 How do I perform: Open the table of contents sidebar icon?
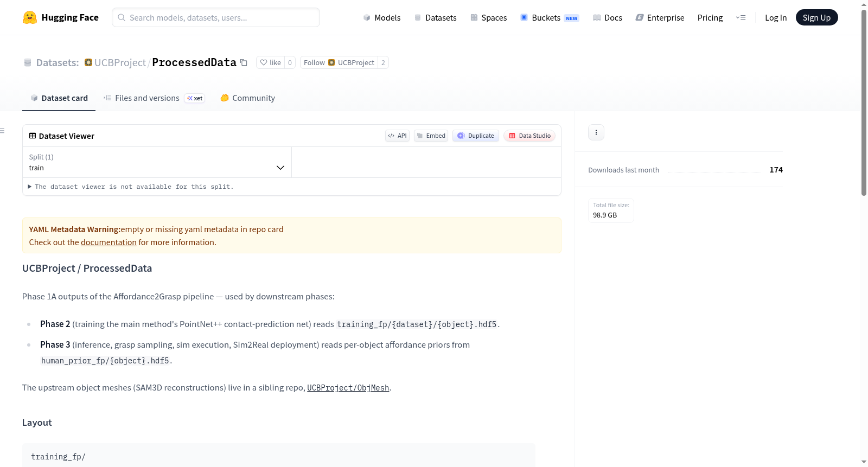point(2,131)
